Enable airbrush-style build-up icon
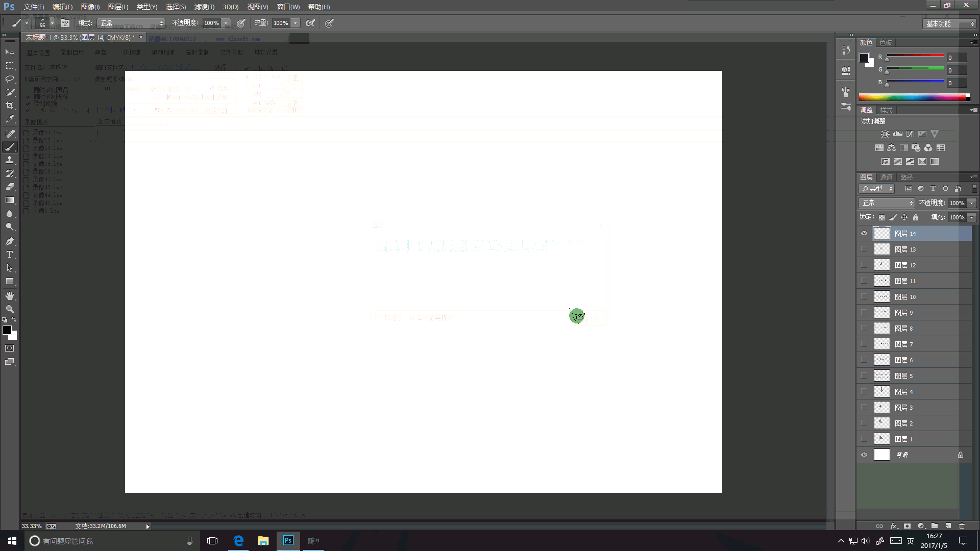 tap(310, 23)
